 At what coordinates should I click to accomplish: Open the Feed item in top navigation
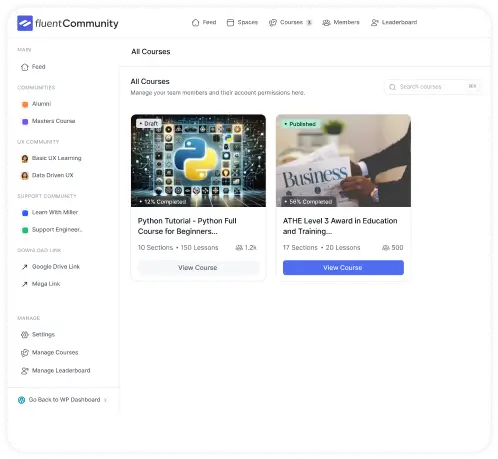pyautogui.click(x=204, y=22)
